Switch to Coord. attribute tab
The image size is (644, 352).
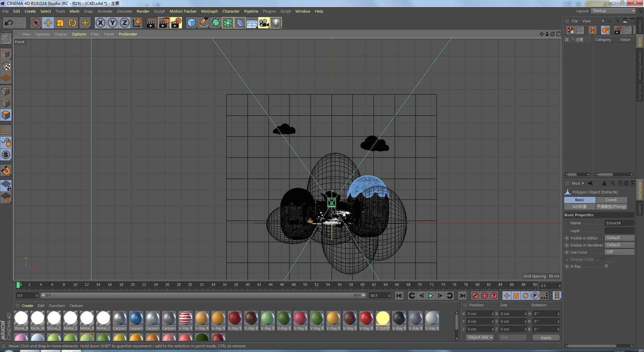click(611, 200)
